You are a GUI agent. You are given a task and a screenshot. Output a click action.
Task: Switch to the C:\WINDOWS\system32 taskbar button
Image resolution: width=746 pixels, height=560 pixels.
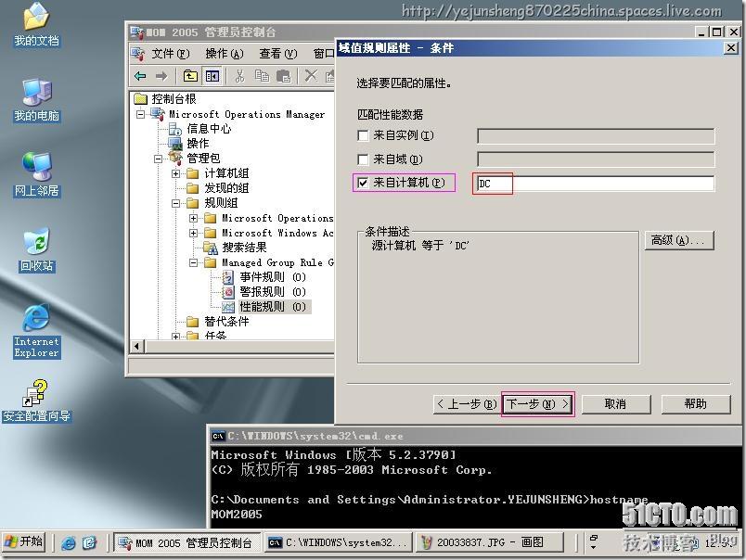(x=338, y=542)
